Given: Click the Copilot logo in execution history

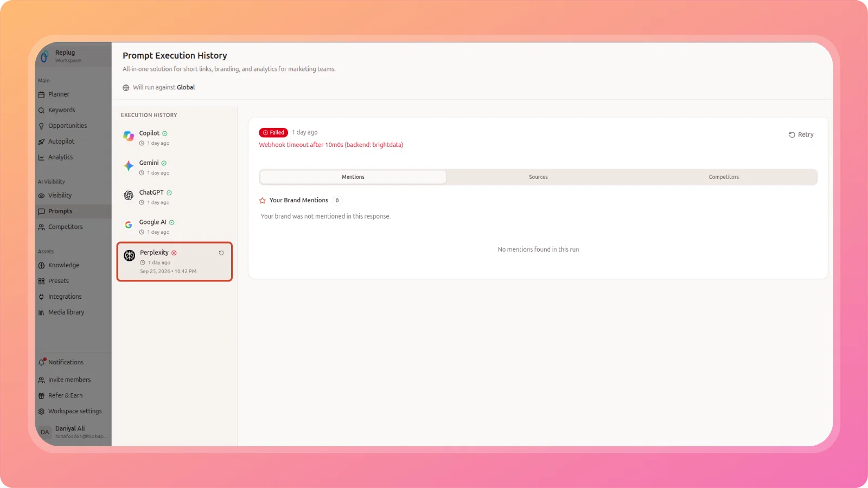Looking at the screenshot, I should click(129, 136).
